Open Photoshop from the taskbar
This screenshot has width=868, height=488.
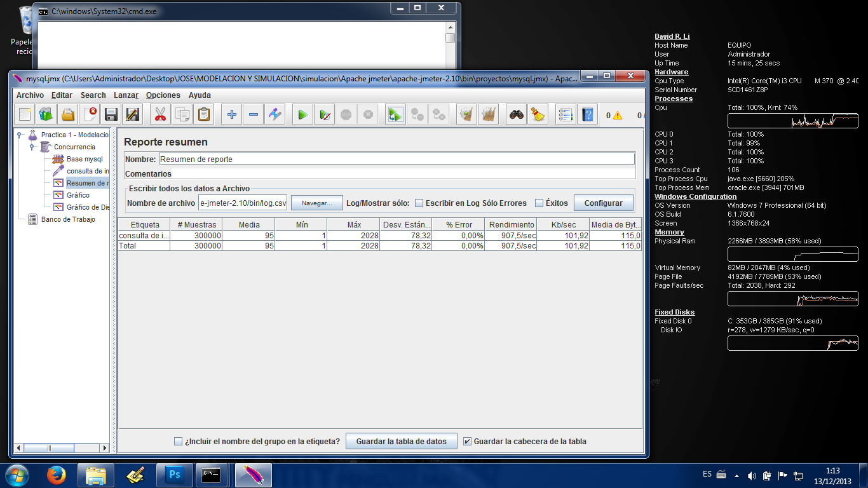[173, 475]
